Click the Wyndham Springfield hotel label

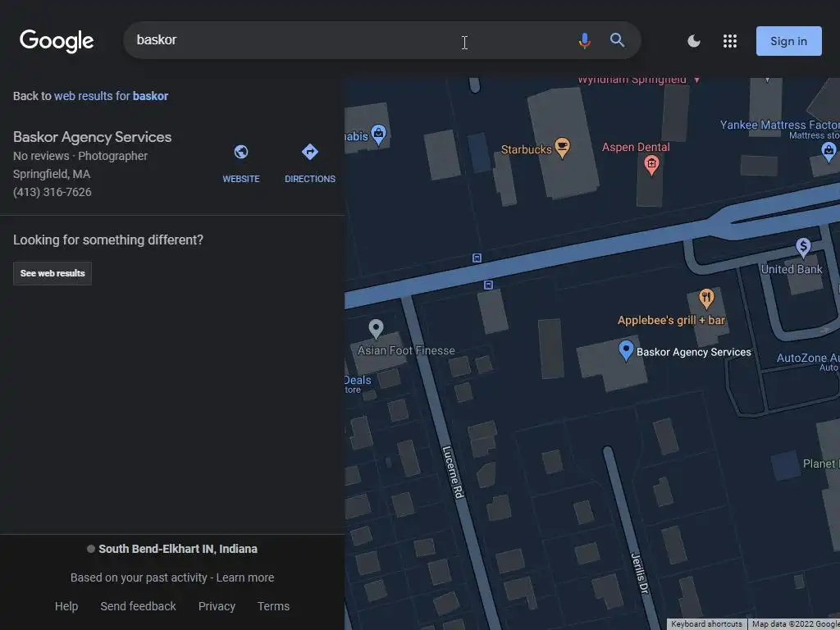click(x=632, y=80)
